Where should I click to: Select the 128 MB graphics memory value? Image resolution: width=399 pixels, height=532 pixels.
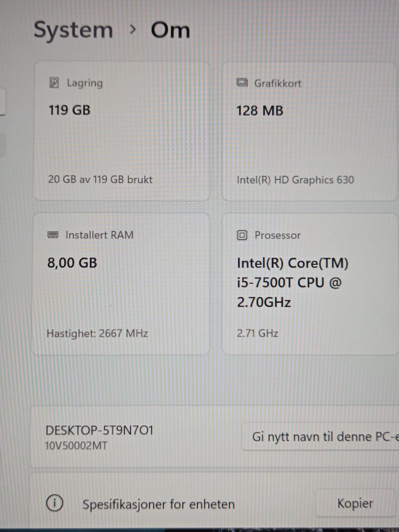(260, 111)
